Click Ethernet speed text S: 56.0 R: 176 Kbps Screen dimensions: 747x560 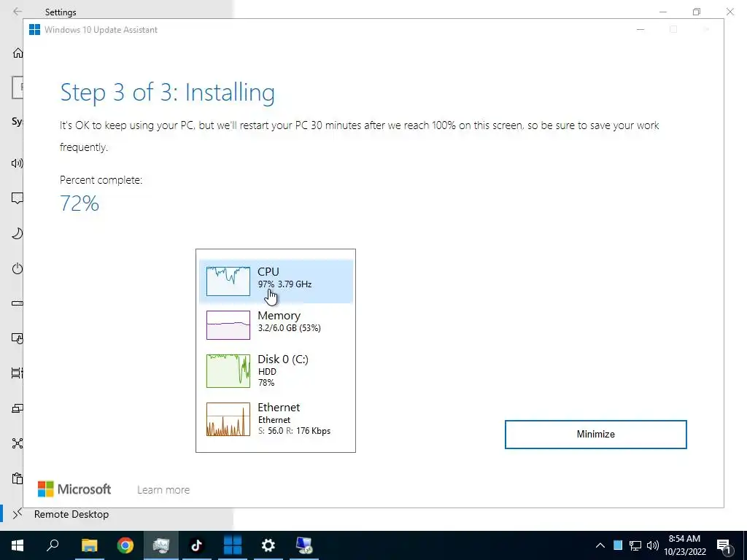pos(294,431)
